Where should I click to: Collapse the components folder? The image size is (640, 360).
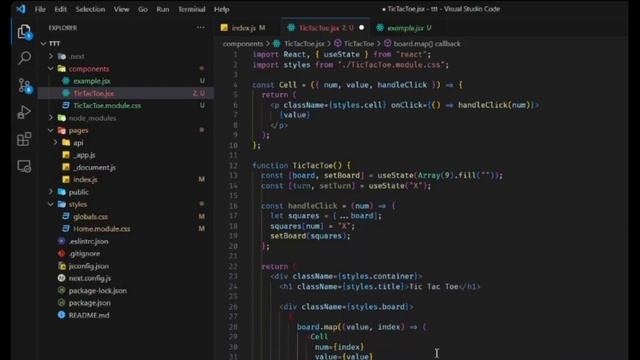pos(51,69)
